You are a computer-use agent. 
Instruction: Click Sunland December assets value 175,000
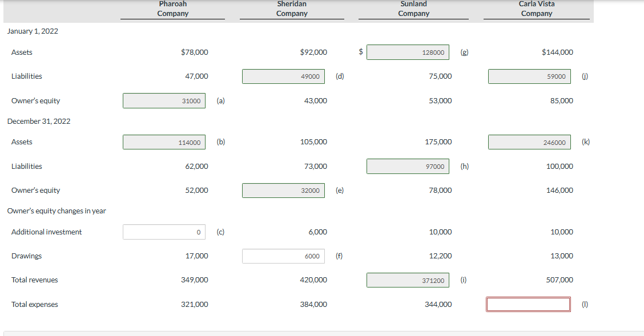click(x=438, y=142)
